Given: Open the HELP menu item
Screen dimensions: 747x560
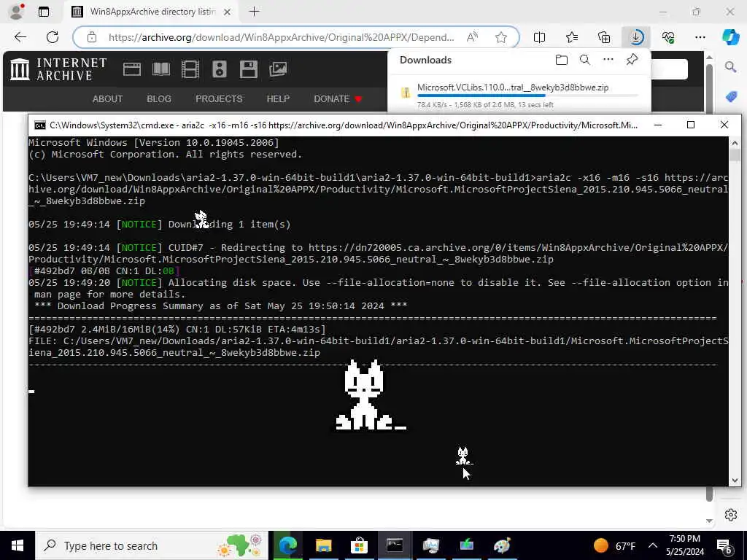Looking at the screenshot, I should click(278, 99).
